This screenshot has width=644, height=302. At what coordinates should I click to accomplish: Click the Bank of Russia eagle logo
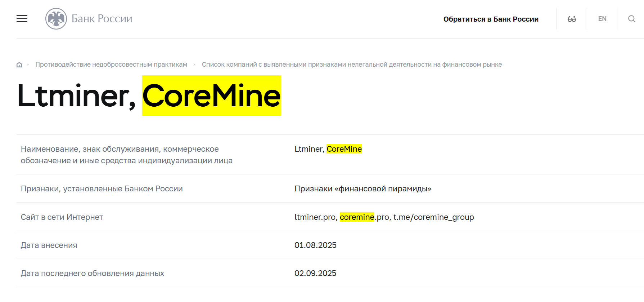56,19
